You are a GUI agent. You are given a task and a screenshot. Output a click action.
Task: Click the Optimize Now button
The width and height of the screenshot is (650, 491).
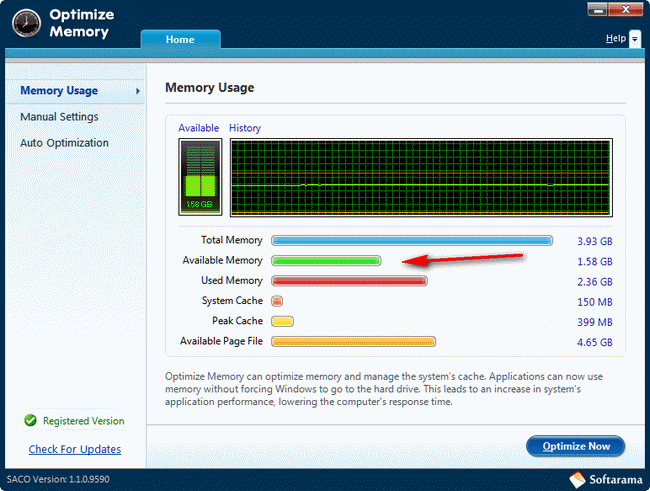point(575,446)
